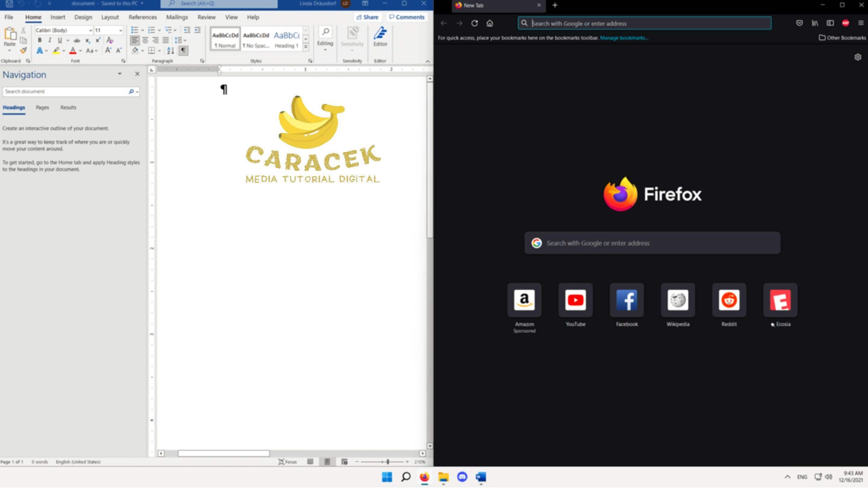Click the Sort paragraph icon

[x=171, y=50]
